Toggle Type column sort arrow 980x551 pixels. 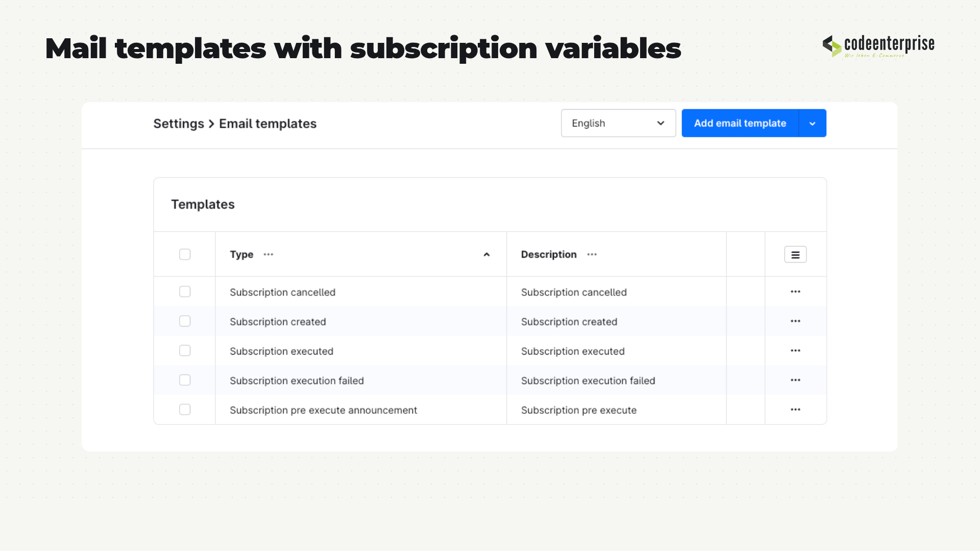[486, 255]
